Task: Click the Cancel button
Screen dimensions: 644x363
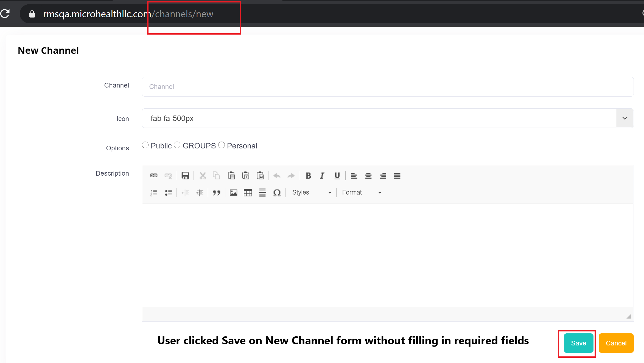Action: (616, 343)
